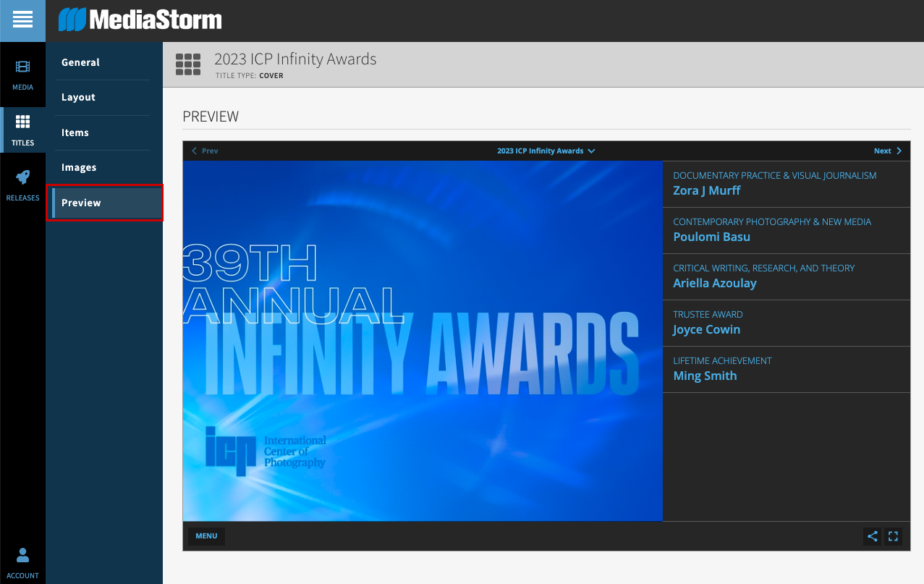Open the Items tab
Image resolution: width=924 pixels, height=584 pixels.
click(75, 132)
